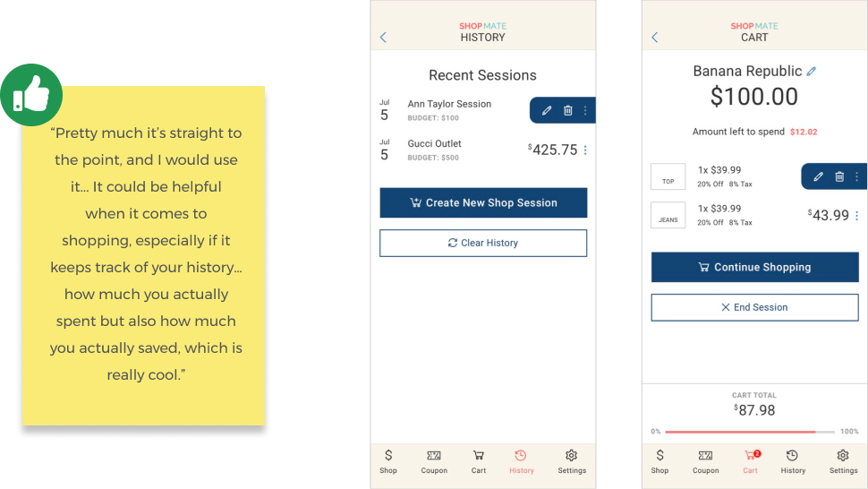
Task: Click the pencil icon next to Banana Republic
Action: [x=811, y=72]
